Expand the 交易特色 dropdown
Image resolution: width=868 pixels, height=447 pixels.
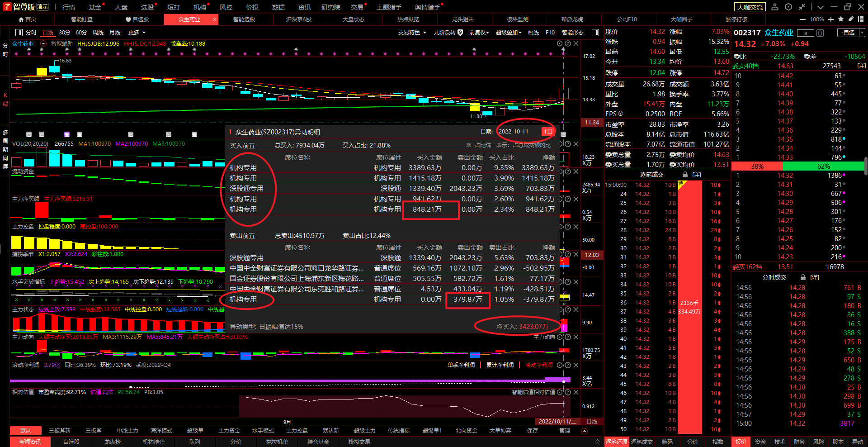pyautogui.click(x=412, y=33)
